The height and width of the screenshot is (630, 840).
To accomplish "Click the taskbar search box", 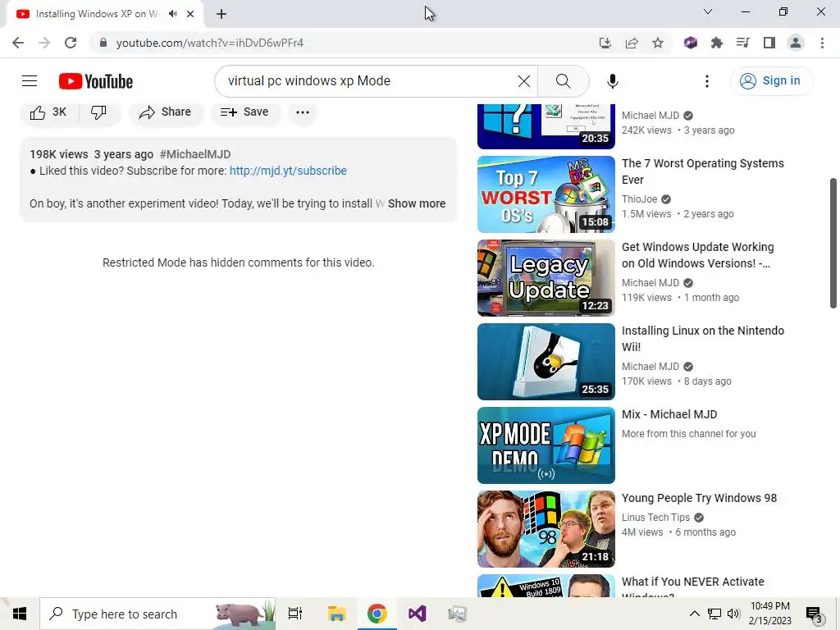I will (157, 614).
